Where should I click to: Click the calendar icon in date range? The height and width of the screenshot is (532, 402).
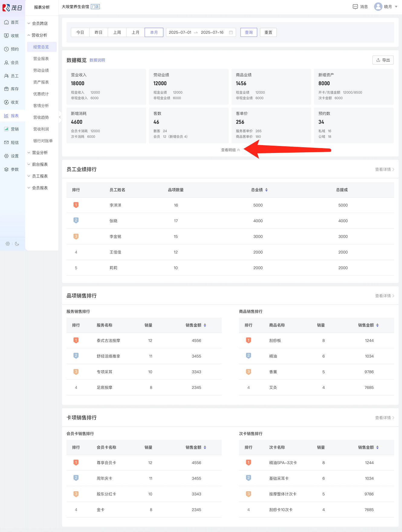(x=231, y=32)
